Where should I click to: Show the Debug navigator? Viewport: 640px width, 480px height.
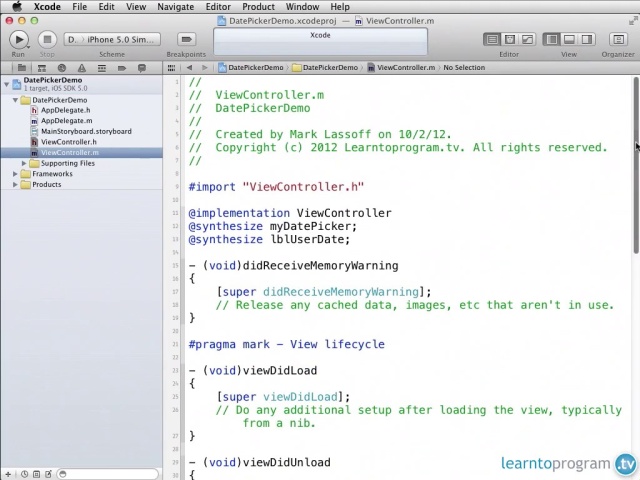(x=102, y=68)
